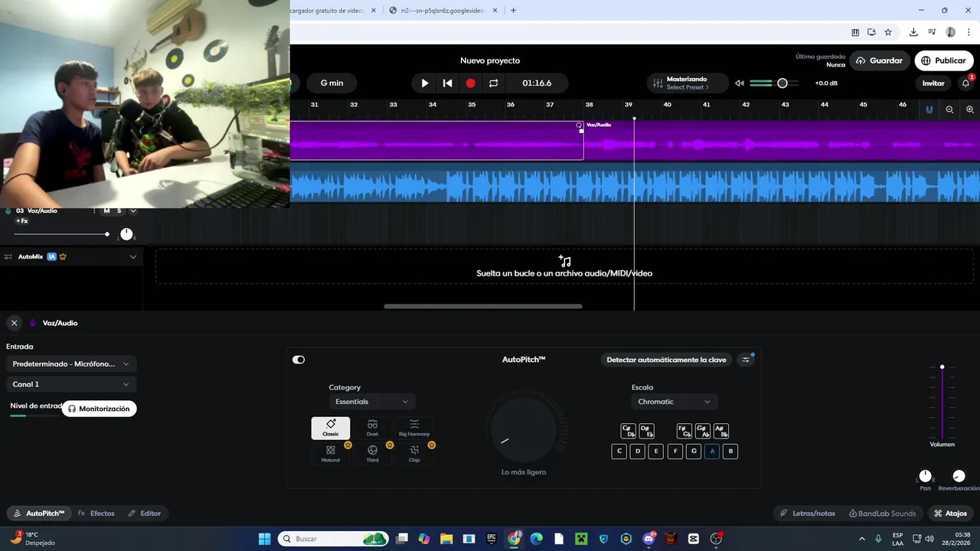Expand the AutoMix section chevron
The height and width of the screenshot is (551, 980).
point(132,257)
